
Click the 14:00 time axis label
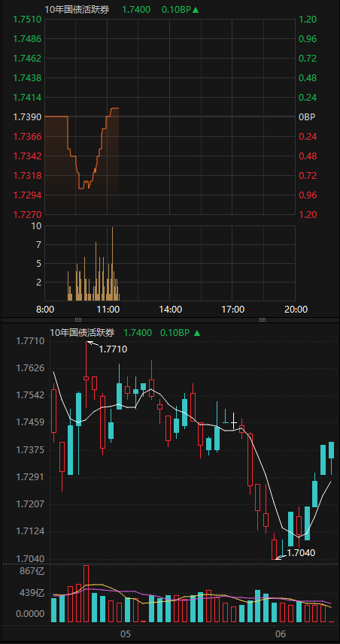click(170, 310)
